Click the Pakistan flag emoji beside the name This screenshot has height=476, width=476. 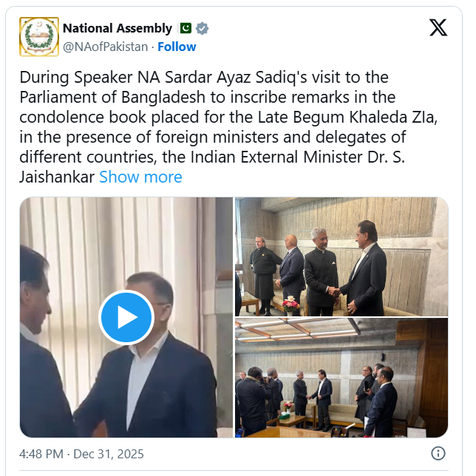[x=185, y=29]
